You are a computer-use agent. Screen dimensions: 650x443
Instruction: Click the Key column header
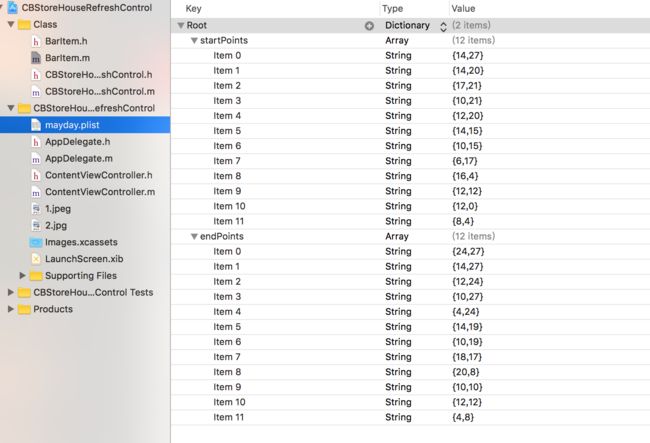tap(193, 9)
